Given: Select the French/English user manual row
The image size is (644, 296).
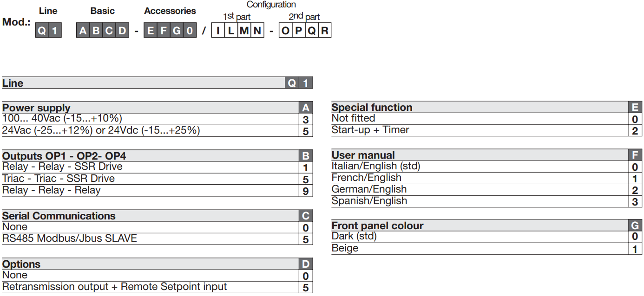Looking at the screenshot, I should pyautogui.click(x=486, y=178).
